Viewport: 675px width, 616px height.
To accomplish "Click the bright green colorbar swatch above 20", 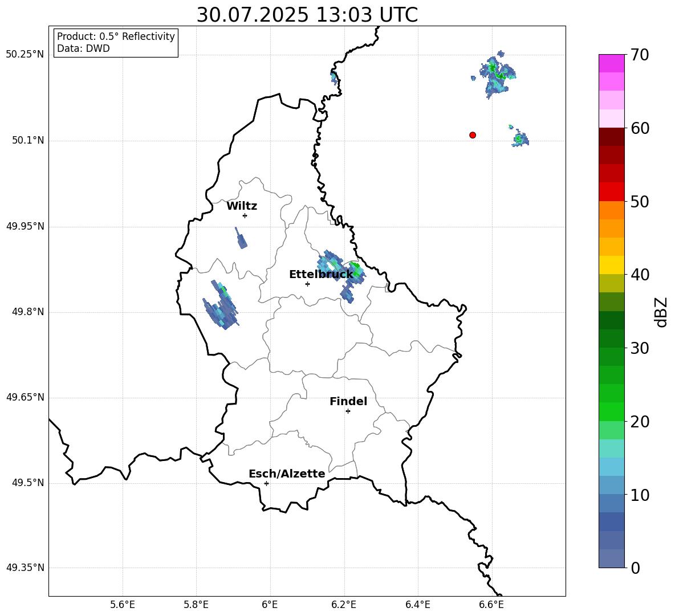I will pos(612,411).
